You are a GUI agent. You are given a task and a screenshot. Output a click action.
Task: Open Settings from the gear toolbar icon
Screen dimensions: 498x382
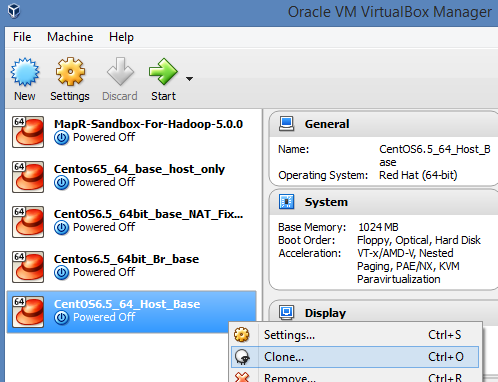[x=70, y=71]
